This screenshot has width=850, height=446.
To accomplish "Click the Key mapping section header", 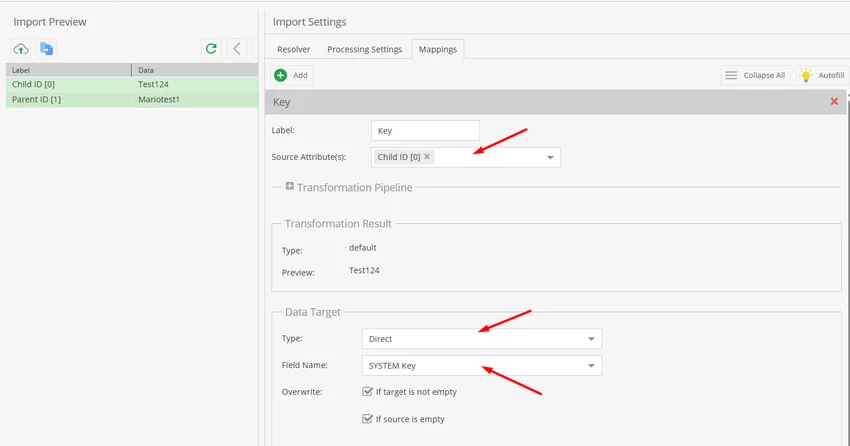I will click(556, 102).
